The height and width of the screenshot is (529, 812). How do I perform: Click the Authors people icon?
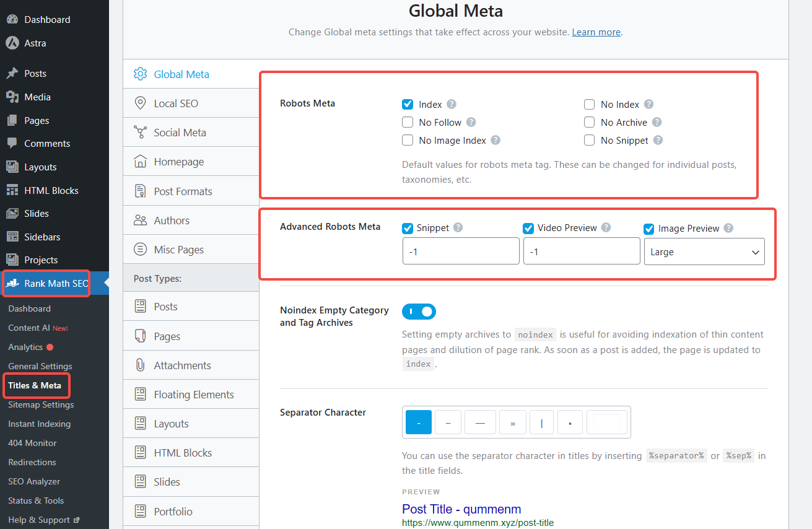pyautogui.click(x=141, y=221)
